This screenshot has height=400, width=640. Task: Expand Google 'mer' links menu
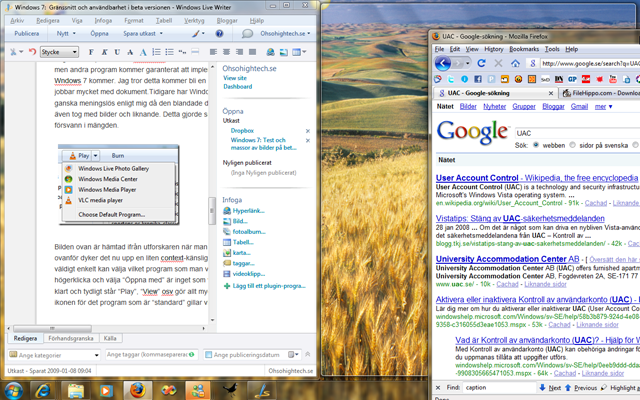pyautogui.click(x=603, y=107)
